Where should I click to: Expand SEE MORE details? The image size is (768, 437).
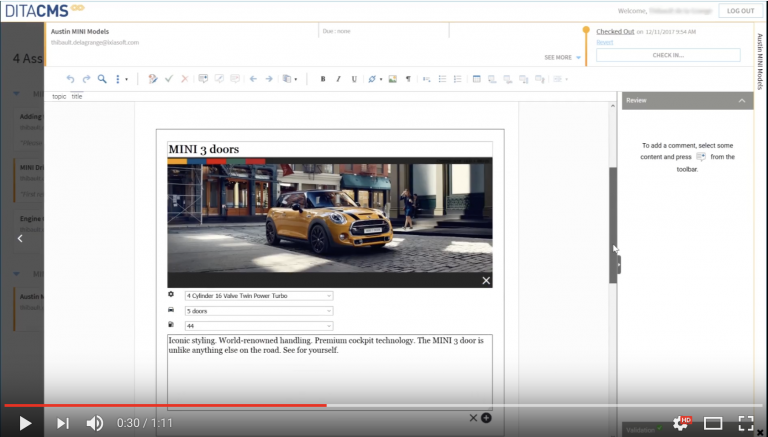(562, 57)
